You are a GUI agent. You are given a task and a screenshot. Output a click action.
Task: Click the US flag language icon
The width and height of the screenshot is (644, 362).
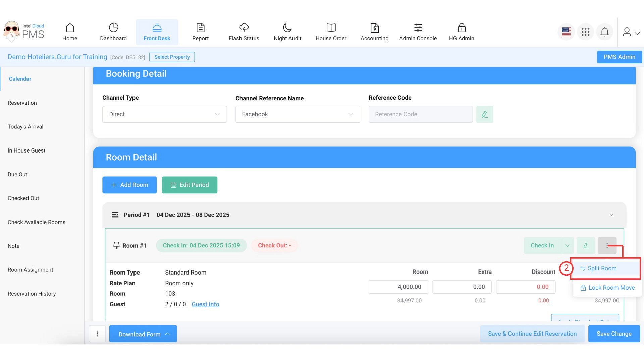566,32
